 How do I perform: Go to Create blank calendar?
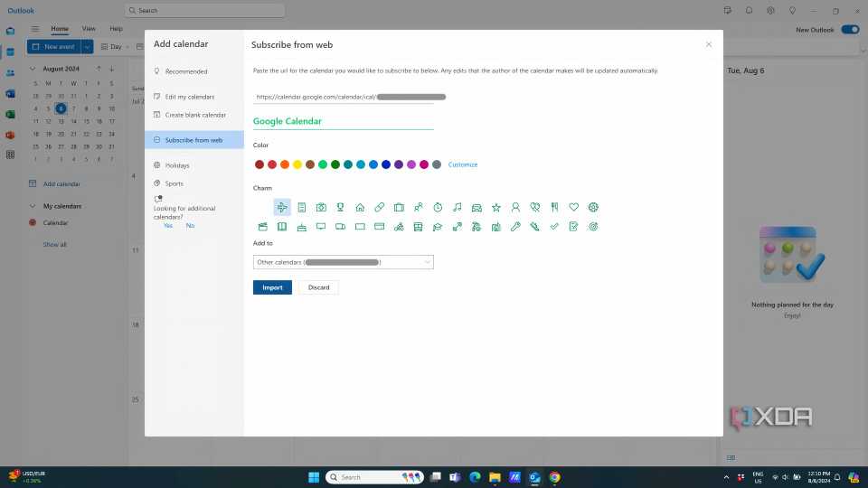point(195,115)
